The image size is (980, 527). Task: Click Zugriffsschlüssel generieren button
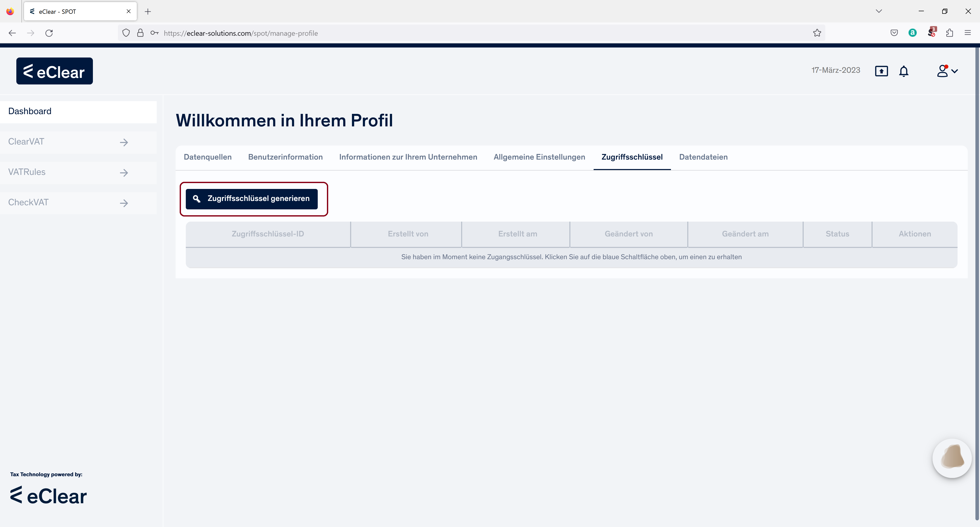[251, 199]
